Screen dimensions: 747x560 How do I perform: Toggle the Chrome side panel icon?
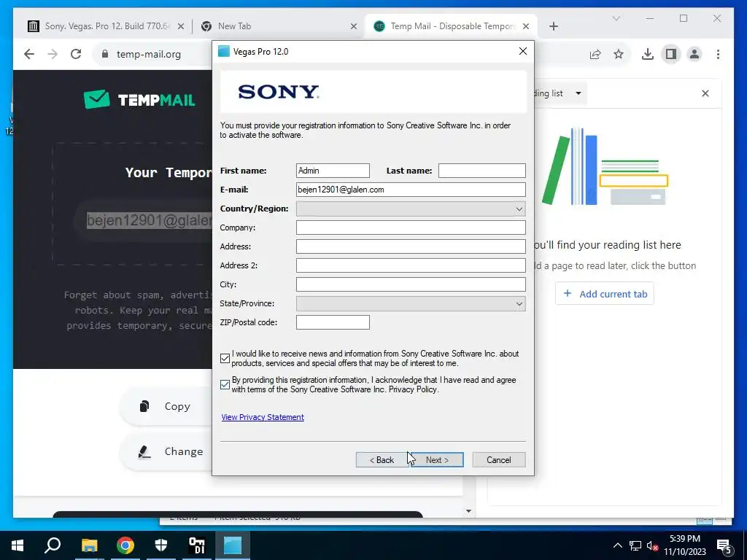pyautogui.click(x=671, y=54)
